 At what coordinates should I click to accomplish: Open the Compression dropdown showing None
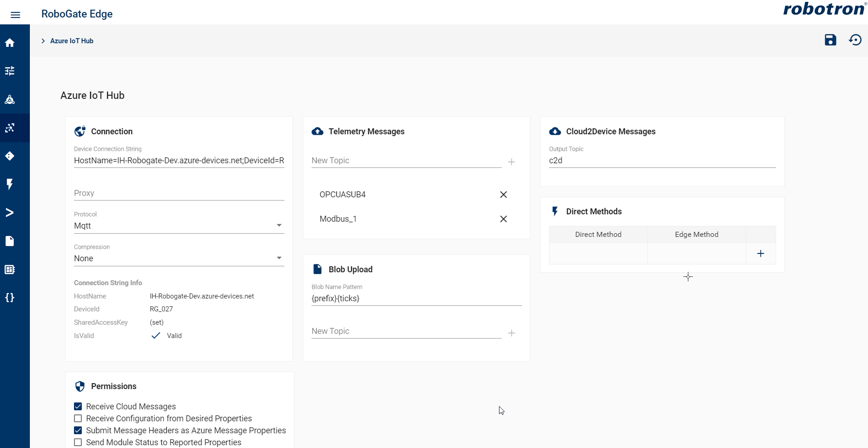tap(179, 258)
